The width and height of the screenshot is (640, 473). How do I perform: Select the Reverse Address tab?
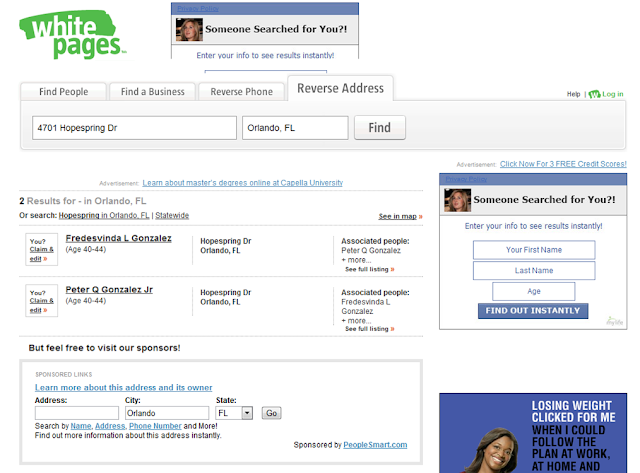click(340, 88)
